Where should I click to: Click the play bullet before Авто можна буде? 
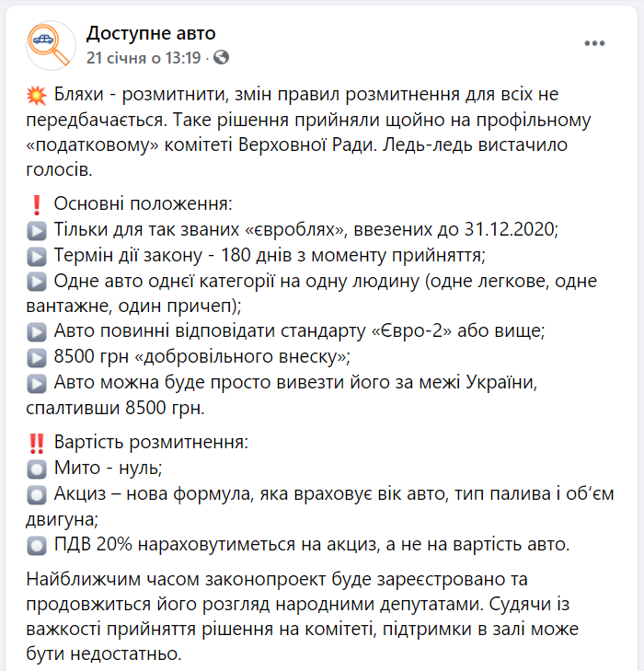pyautogui.click(x=37, y=384)
